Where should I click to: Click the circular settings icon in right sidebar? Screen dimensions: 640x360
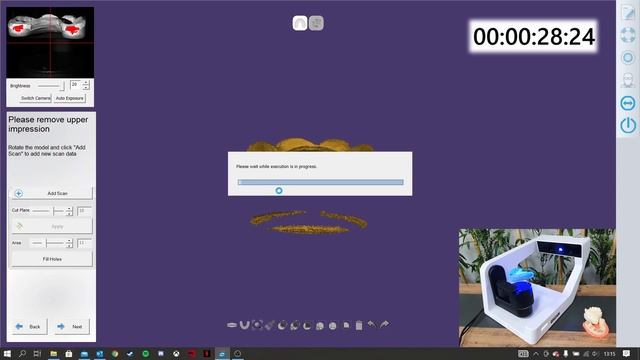click(x=628, y=58)
